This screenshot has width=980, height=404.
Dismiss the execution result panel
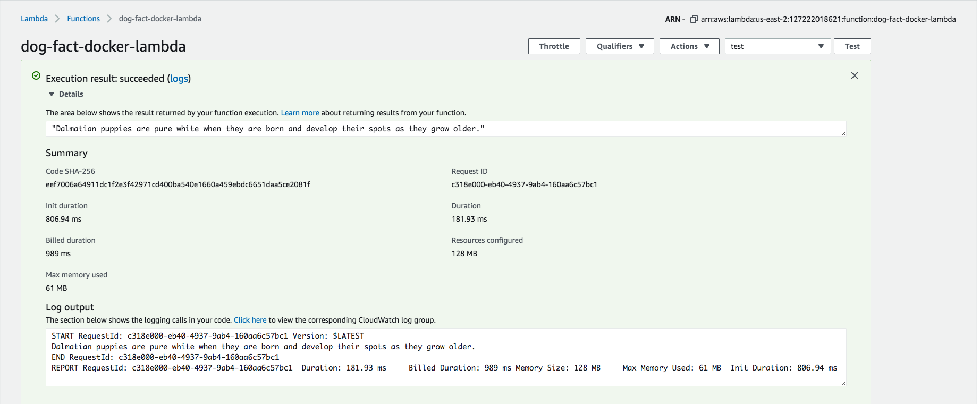point(854,75)
